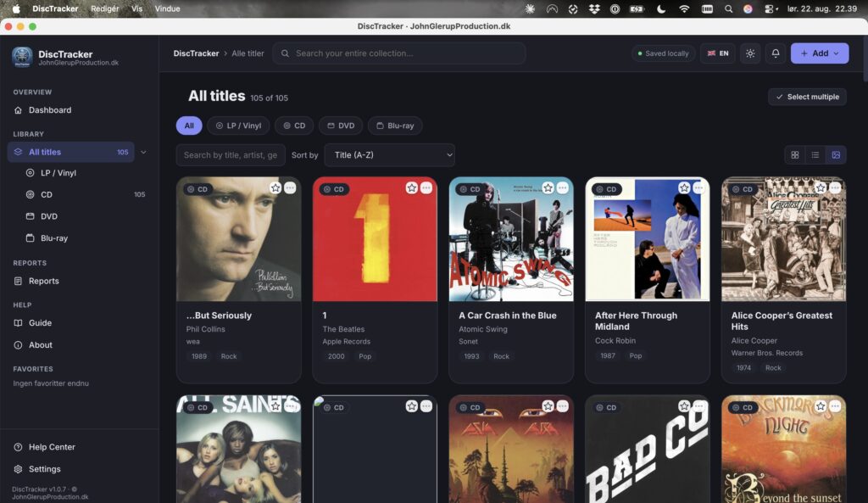Open the Add dropdown button

[x=820, y=53]
